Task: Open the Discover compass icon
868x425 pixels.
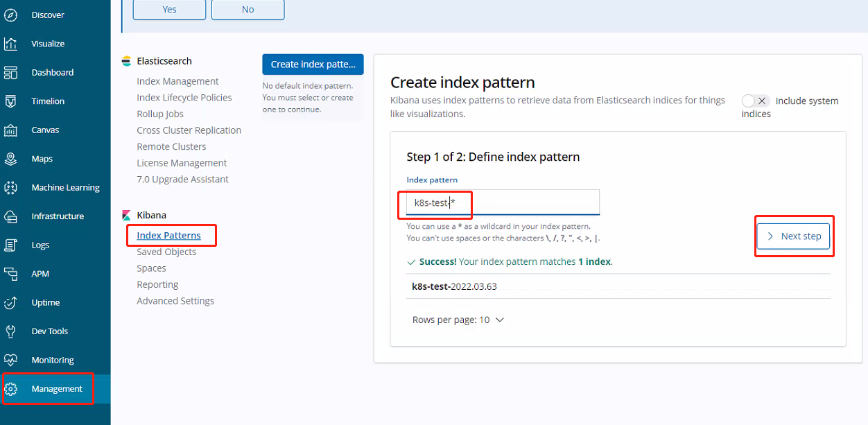Action: pos(10,15)
